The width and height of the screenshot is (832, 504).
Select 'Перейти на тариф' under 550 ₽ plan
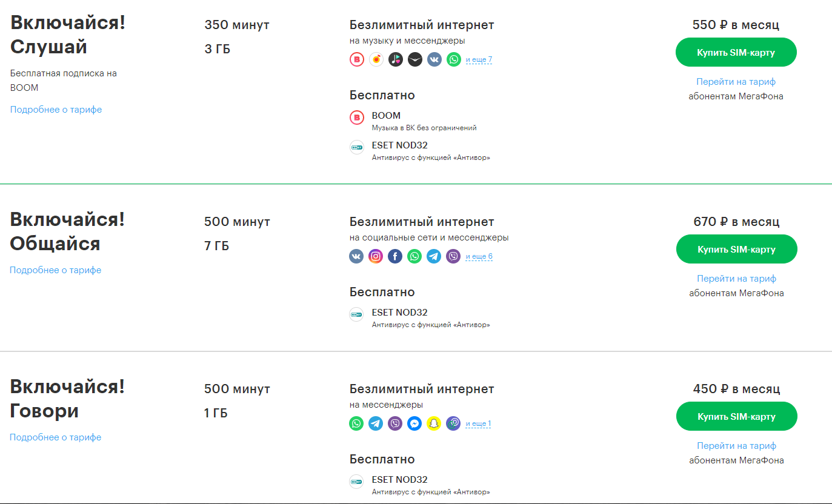pos(736,82)
